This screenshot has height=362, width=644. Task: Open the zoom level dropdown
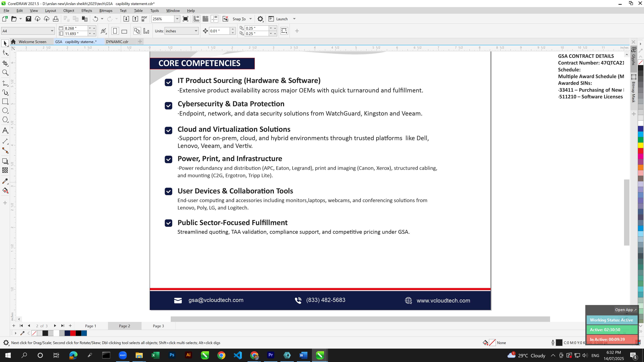pyautogui.click(x=177, y=19)
